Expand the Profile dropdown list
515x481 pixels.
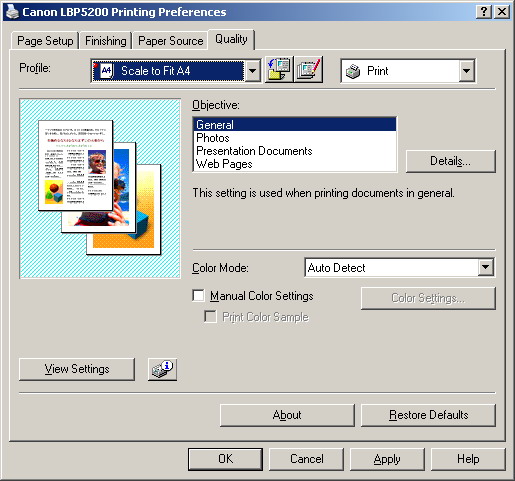253,71
